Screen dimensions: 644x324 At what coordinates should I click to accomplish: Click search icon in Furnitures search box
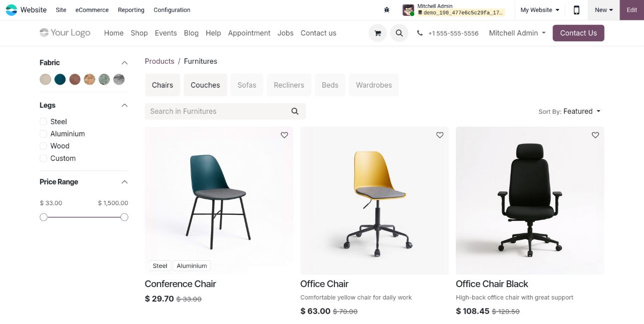(x=295, y=111)
